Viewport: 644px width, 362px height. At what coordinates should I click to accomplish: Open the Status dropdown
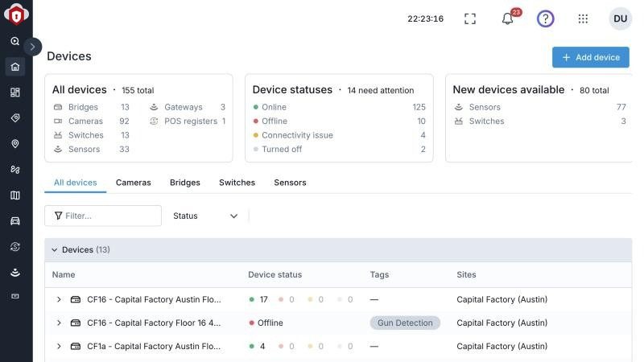click(x=205, y=216)
